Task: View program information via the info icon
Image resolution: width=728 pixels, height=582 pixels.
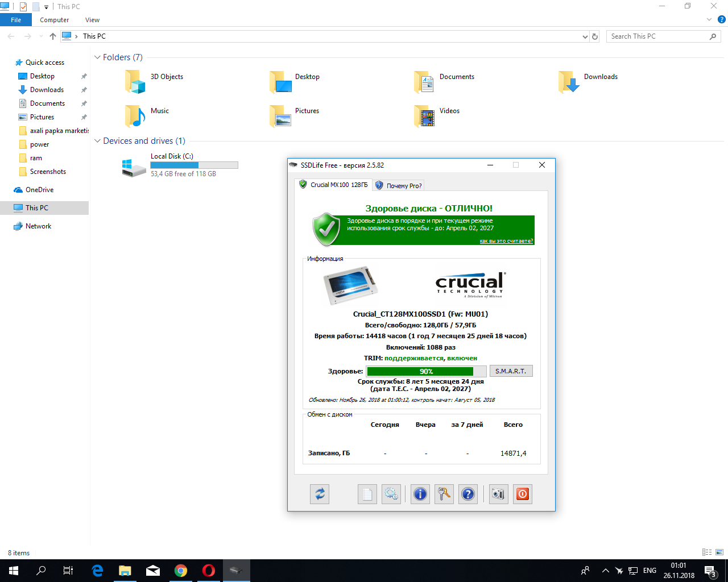Action: [420, 494]
